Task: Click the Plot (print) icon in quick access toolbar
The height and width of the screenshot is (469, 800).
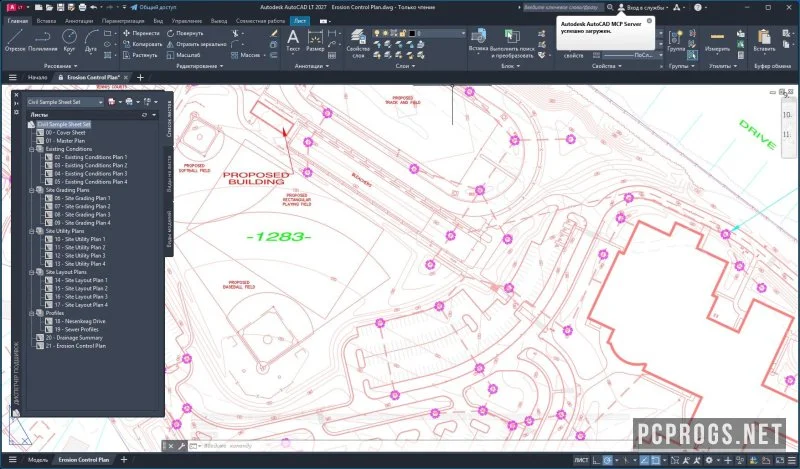Action: tap(82, 8)
